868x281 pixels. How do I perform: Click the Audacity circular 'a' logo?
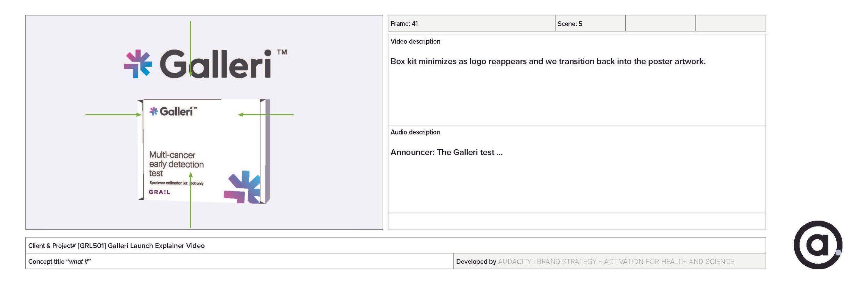click(818, 245)
